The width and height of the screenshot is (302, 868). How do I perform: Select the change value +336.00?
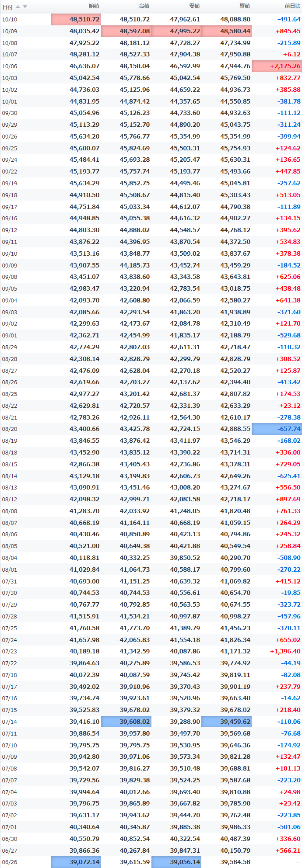coord(288,452)
